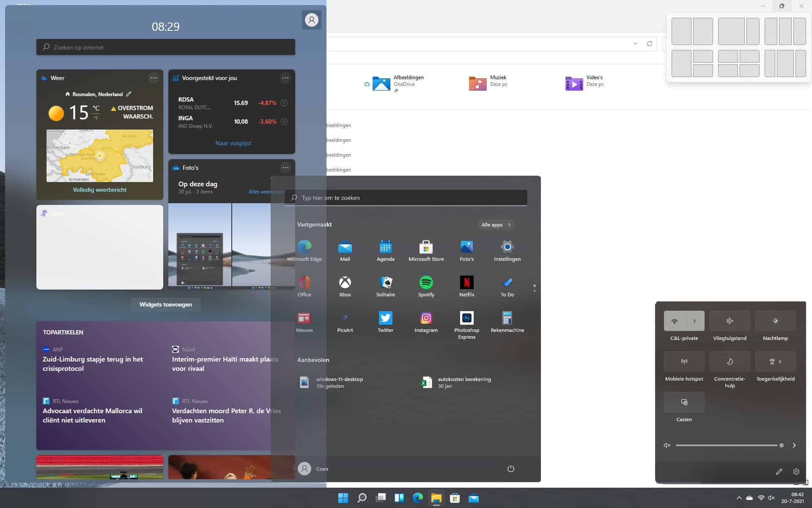Toggle Concentratiehulp focus assist
Image resolution: width=812 pixels, height=508 pixels.
tap(730, 362)
